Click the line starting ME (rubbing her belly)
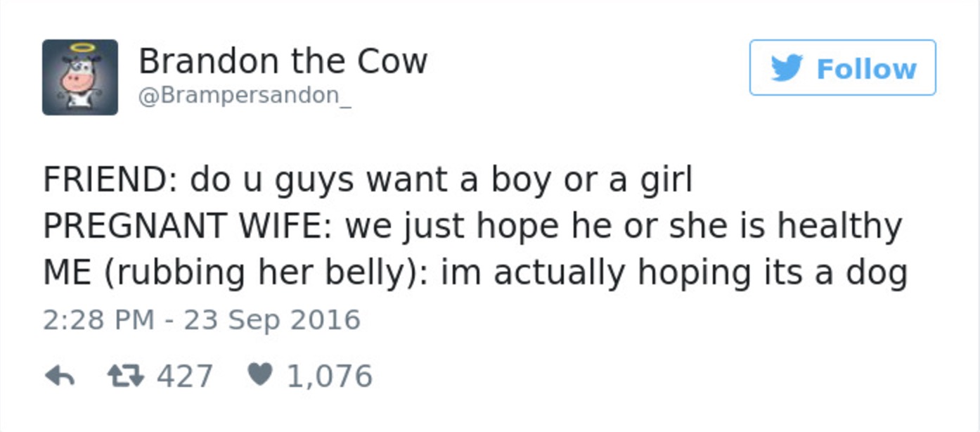Screen dimensions: 980x432 [475, 273]
